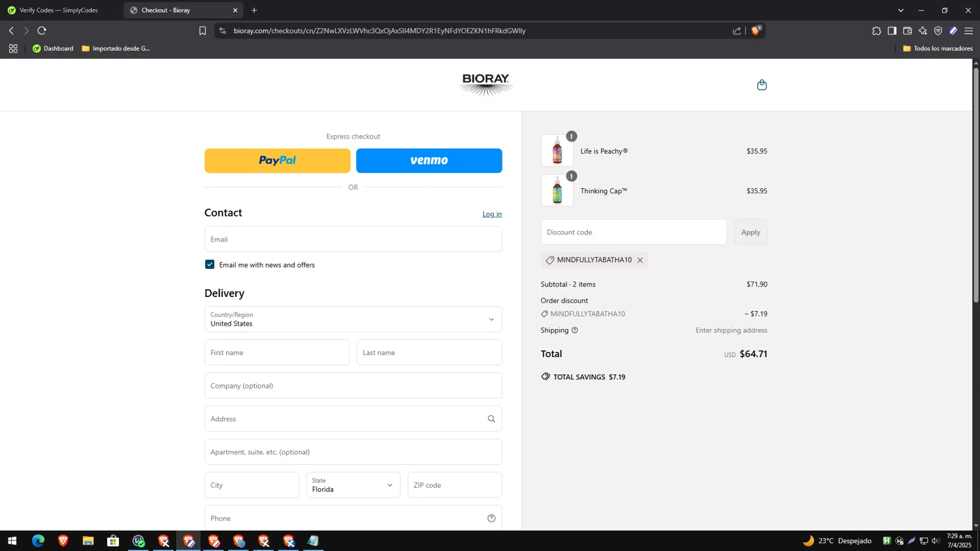The image size is (980, 551).
Task: Click the City input field
Action: tap(252, 485)
